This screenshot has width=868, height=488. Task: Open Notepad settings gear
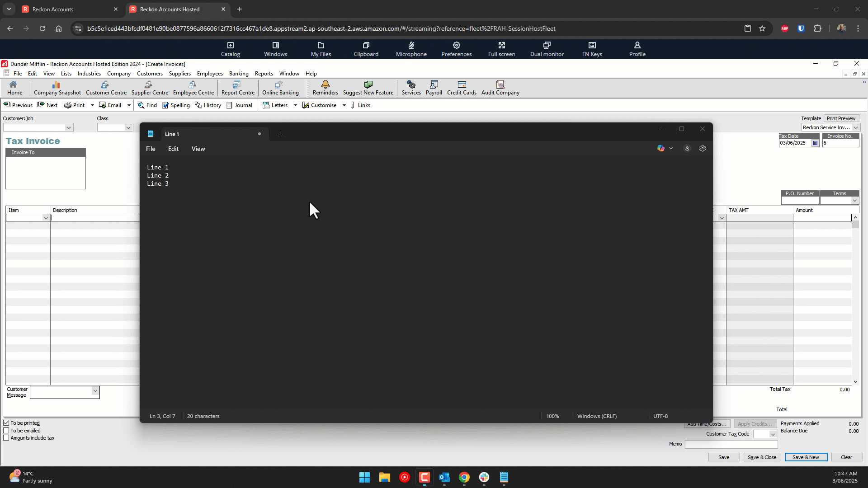703,148
